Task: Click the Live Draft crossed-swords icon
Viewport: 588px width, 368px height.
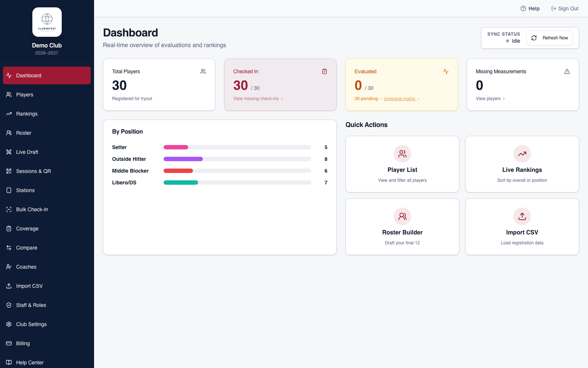Action: coord(9,152)
